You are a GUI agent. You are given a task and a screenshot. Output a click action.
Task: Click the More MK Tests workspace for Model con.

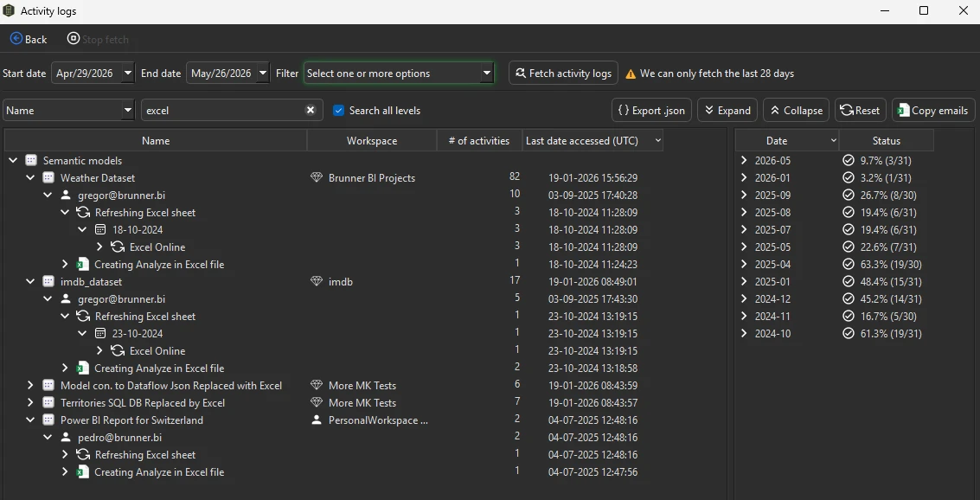(x=362, y=386)
